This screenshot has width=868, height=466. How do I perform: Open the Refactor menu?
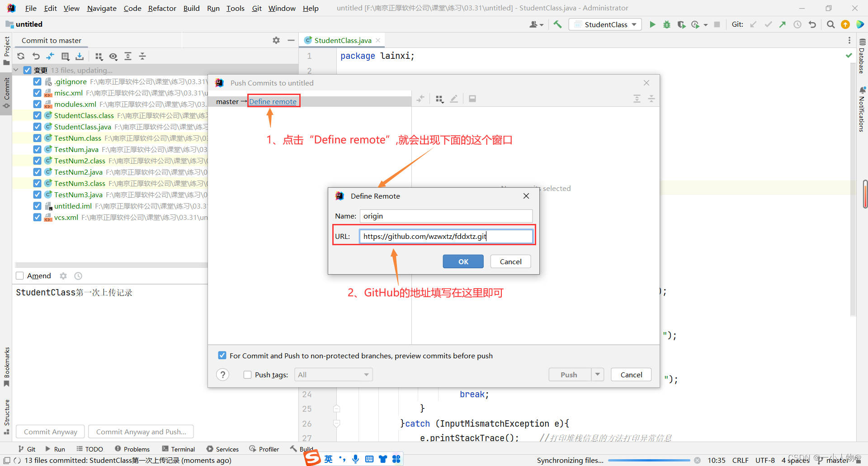click(162, 8)
